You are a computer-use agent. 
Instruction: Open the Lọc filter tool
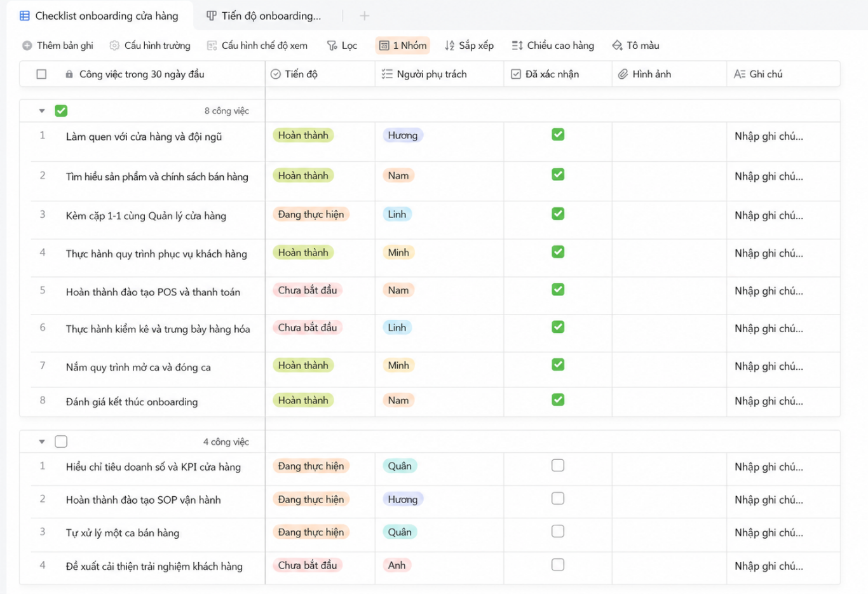click(x=342, y=46)
